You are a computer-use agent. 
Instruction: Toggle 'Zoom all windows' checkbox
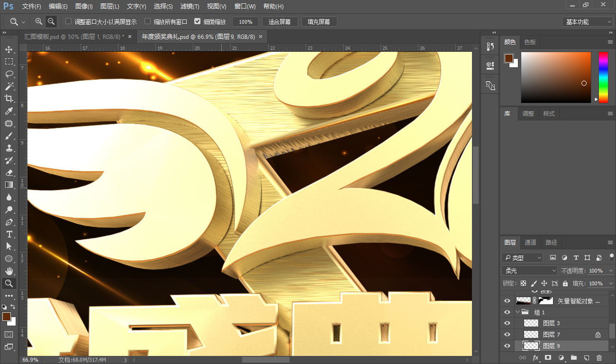tap(148, 22)
